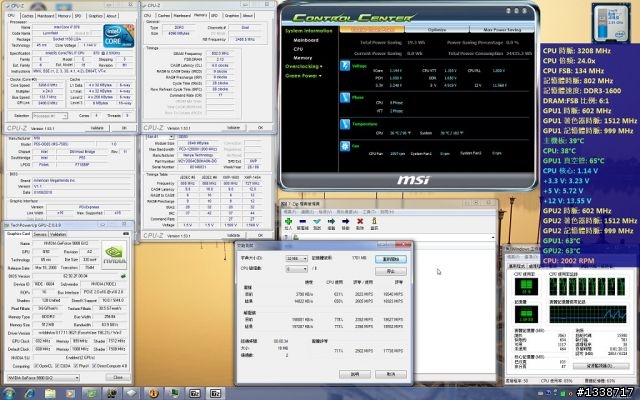
Task: Click the Move dark arrow icon in 7-Zip
Action: (x=345, y=221)
